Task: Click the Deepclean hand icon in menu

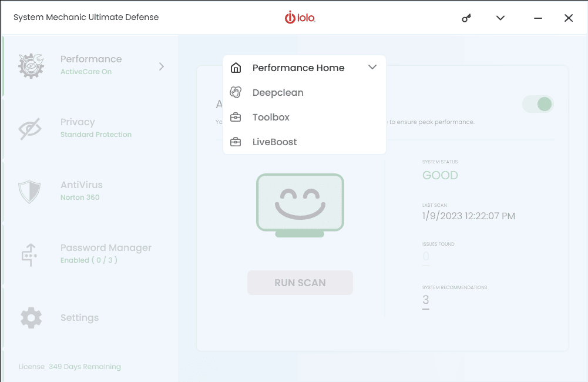Action: (x=236, y=92)
